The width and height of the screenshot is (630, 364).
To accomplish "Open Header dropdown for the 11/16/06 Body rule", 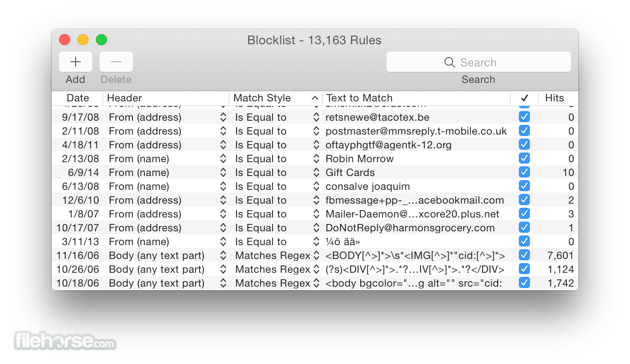I will [223, 255].
